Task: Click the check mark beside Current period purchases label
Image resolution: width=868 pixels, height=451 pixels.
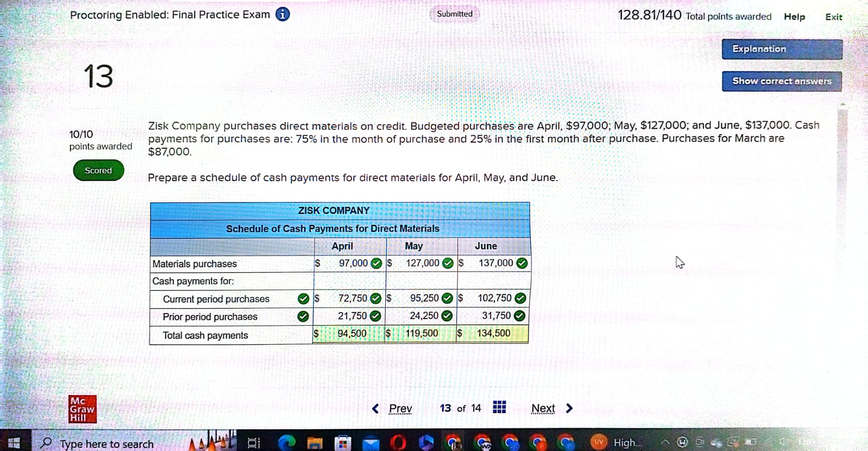Action: point(303,298)
